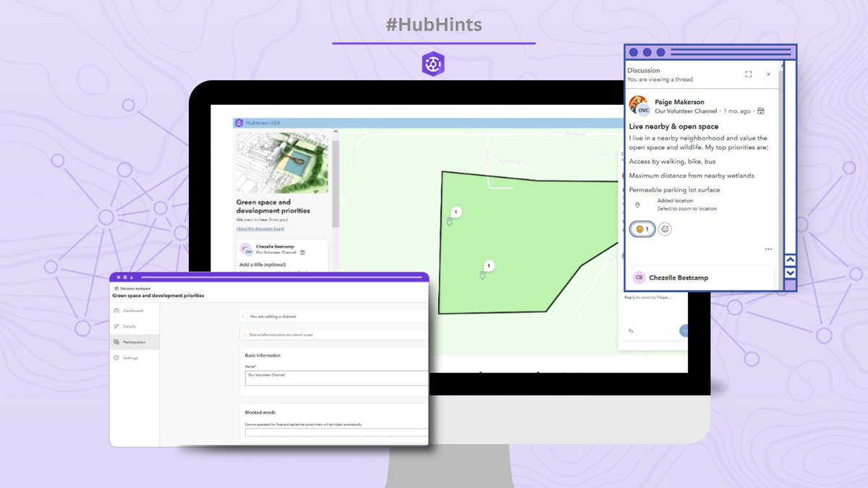Viewport: 868px width, 488px height.
Task: Click the channel Name input field
Action: pos(336,378)
